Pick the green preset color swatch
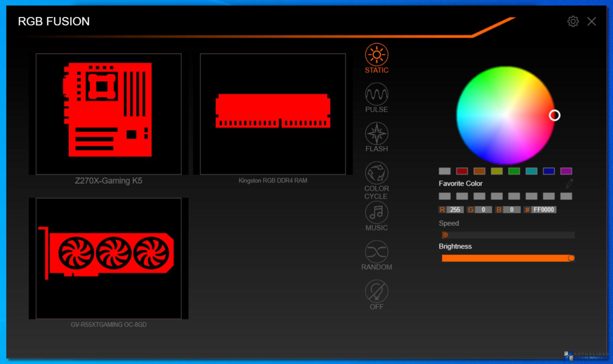 (514, 171)
